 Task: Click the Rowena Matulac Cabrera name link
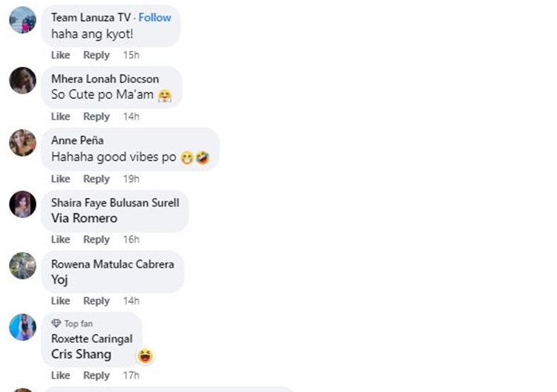[x=112, y=264]
